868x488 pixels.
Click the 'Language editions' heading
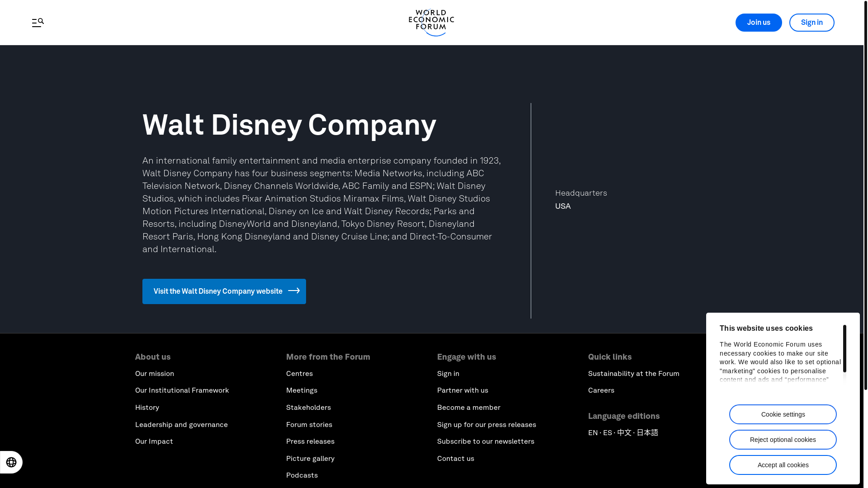pyautogui.click(x=624, y=416)
